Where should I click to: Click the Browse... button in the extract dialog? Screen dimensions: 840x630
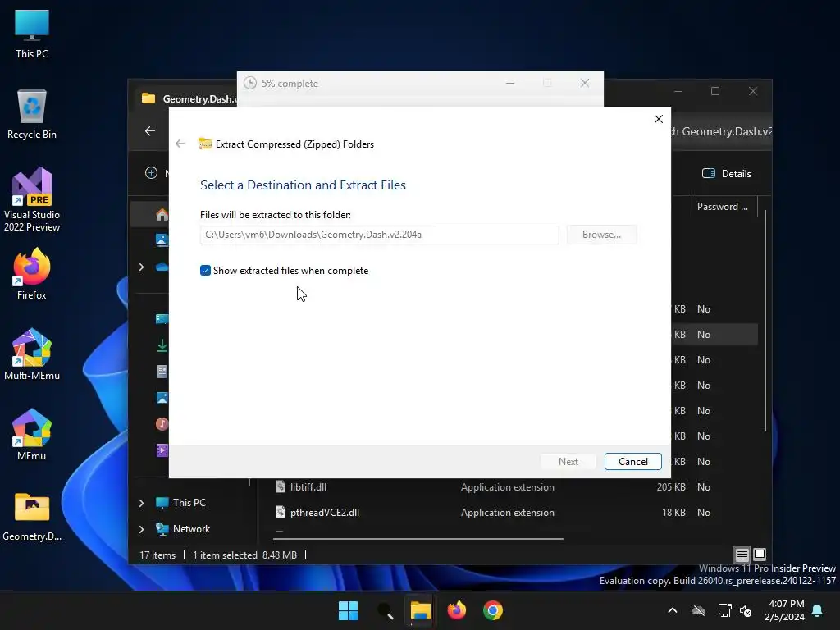point(601,235)
